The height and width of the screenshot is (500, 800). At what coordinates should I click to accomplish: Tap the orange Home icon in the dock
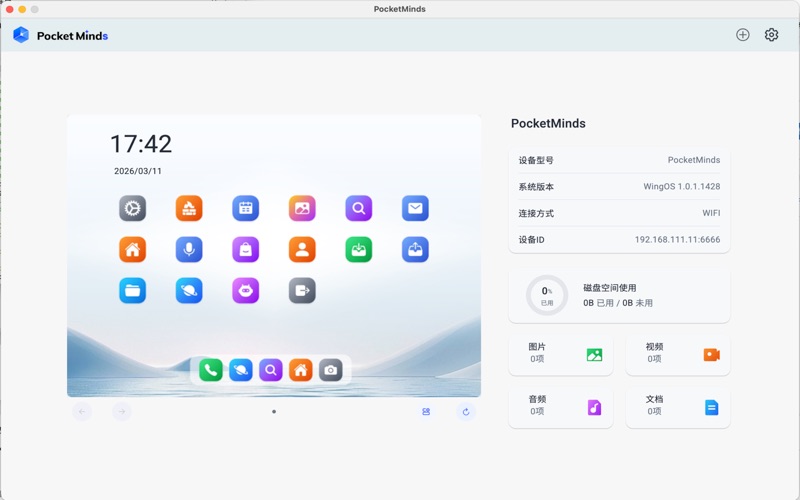coord(301,370)
